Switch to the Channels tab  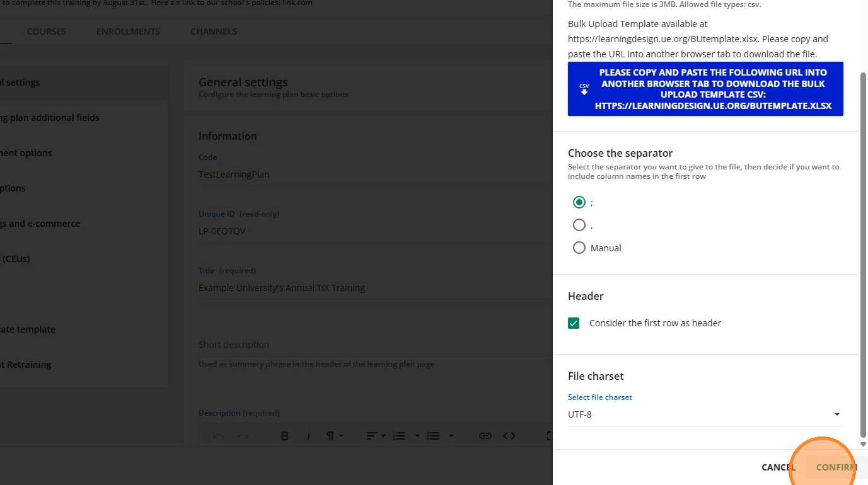click(x=214, y=31)
